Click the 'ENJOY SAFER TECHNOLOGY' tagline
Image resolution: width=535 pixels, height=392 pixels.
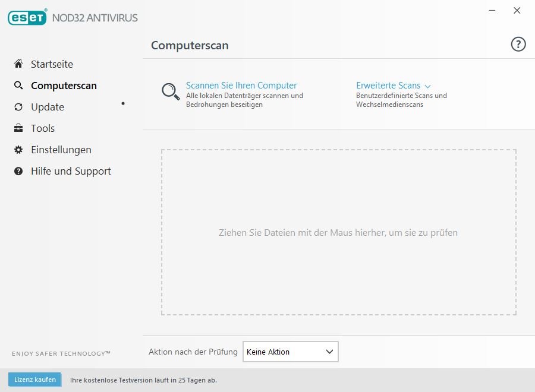click(x=61, y=353)
